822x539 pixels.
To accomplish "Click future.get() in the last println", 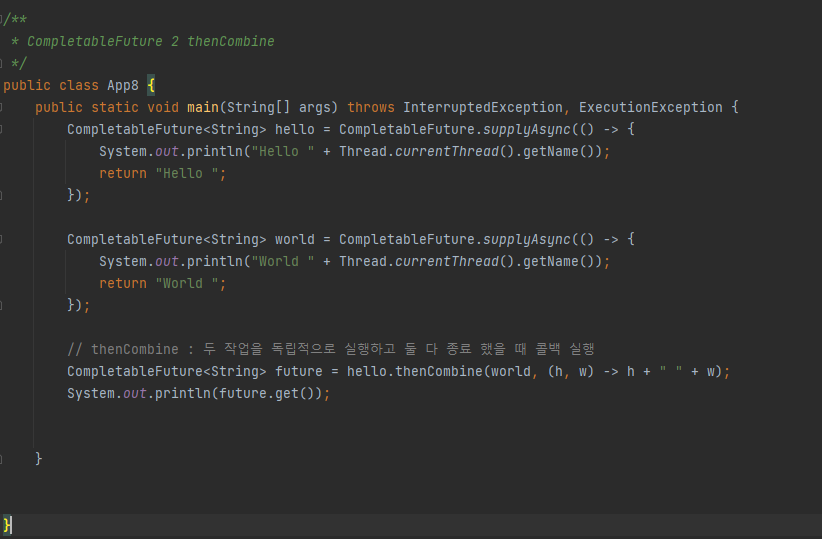I will point(266,394).
